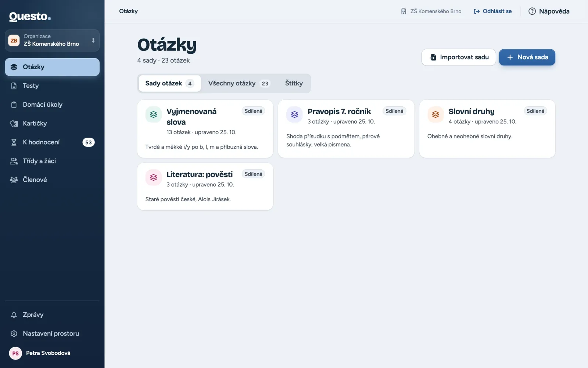This screenshot has height=368, width=588.
Task: Click the Domácí úkoly clipboard icon
Action: (14, 105)
